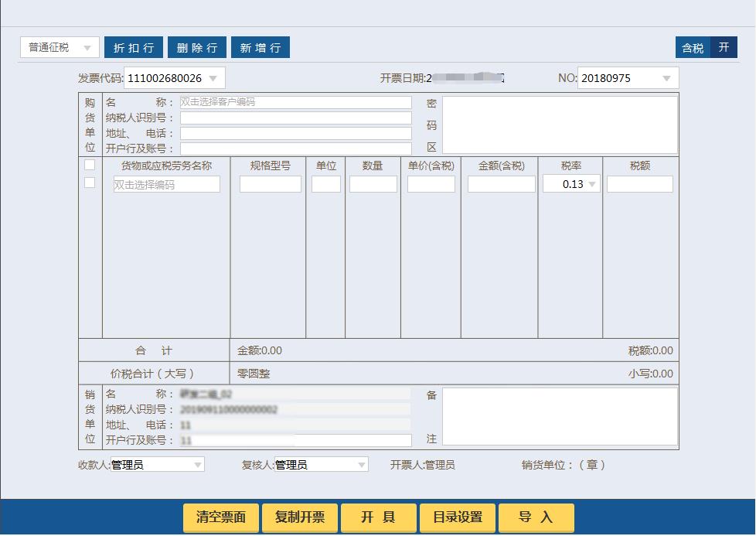The image size is (756, 536).
Task: Click the 双击选择客户编码 buyer name field
Action: point(296,101)
